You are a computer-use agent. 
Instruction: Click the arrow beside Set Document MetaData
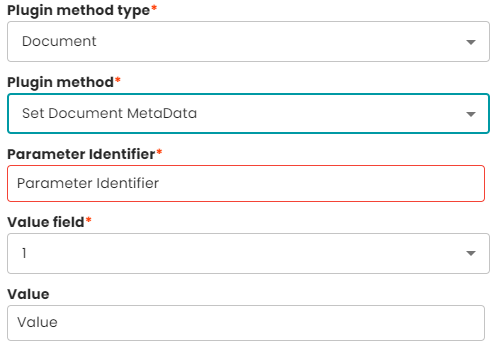click(x=471, y=114)
